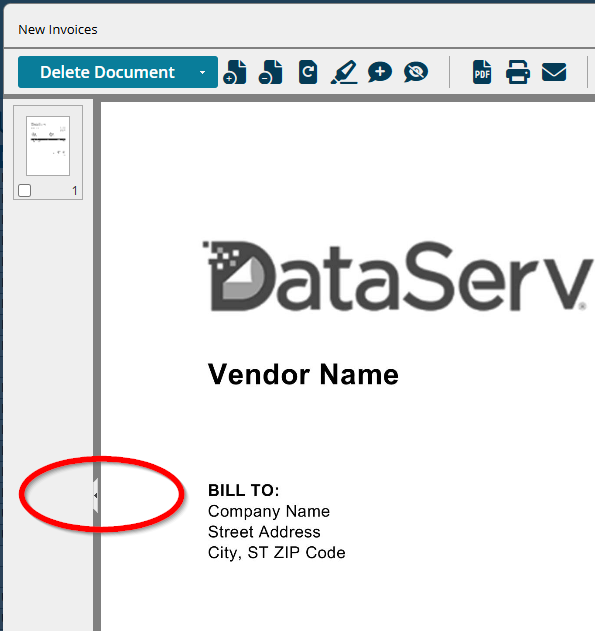Collapse the thumbnail panel arrow
This screenshot has height=631, width=595.
[95, 495]
